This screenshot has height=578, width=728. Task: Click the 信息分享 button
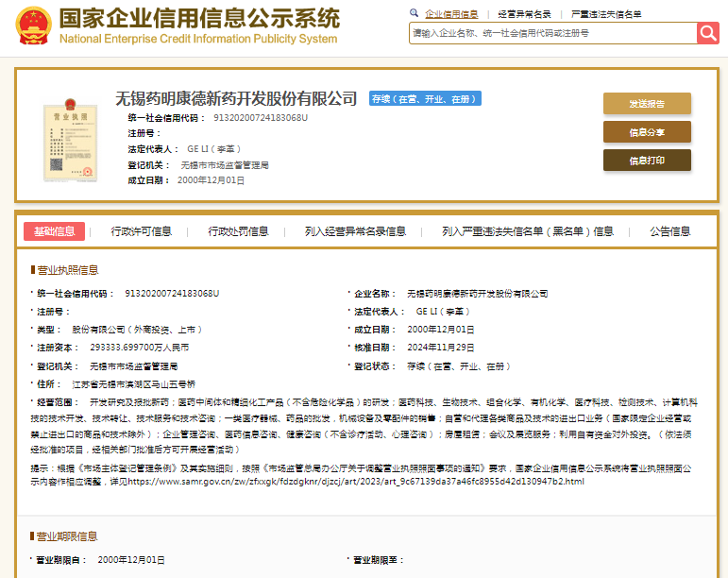tap(647, 132)
